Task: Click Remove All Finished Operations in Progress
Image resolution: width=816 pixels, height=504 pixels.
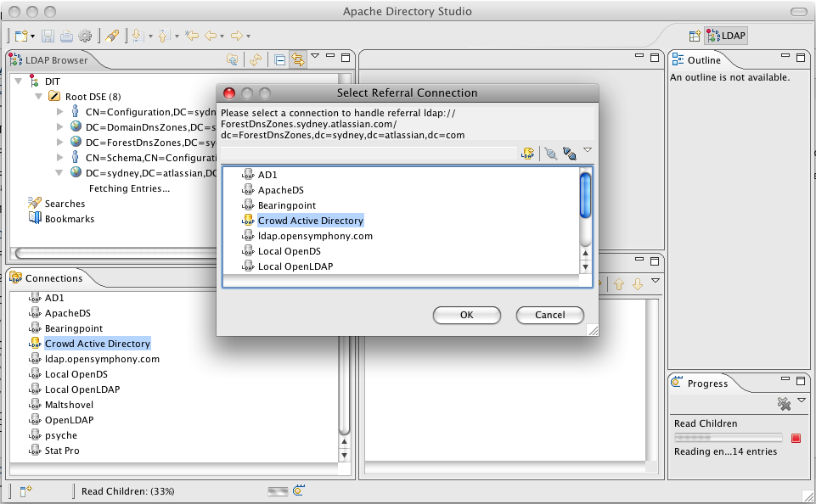Action: (x=784, y=403)
